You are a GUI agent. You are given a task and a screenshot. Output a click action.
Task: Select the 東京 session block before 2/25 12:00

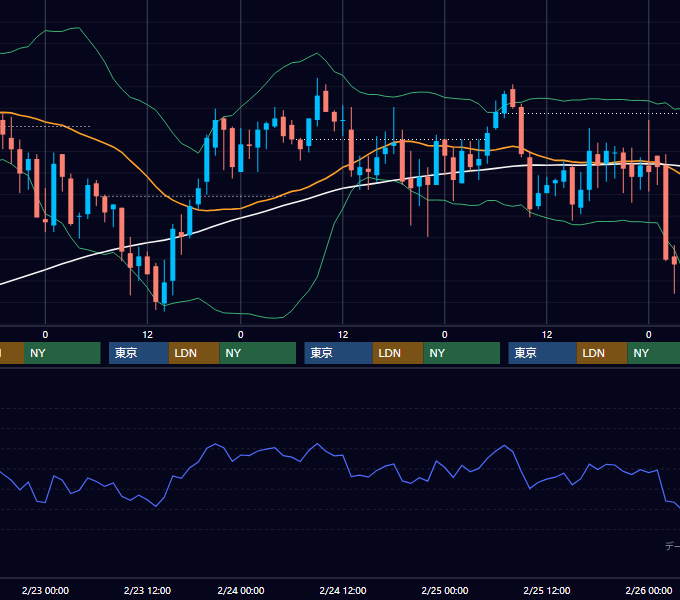pos(542,353)
